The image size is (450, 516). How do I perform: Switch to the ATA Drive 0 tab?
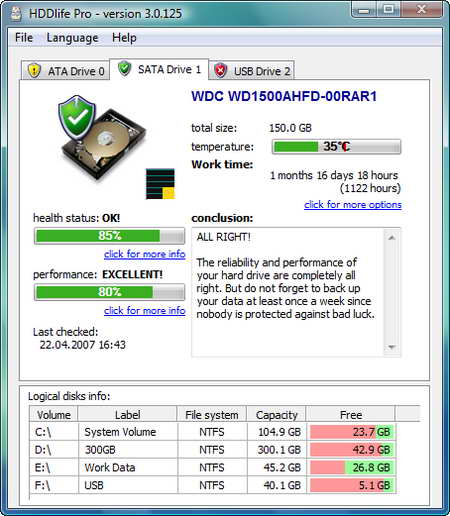point(66,71)
